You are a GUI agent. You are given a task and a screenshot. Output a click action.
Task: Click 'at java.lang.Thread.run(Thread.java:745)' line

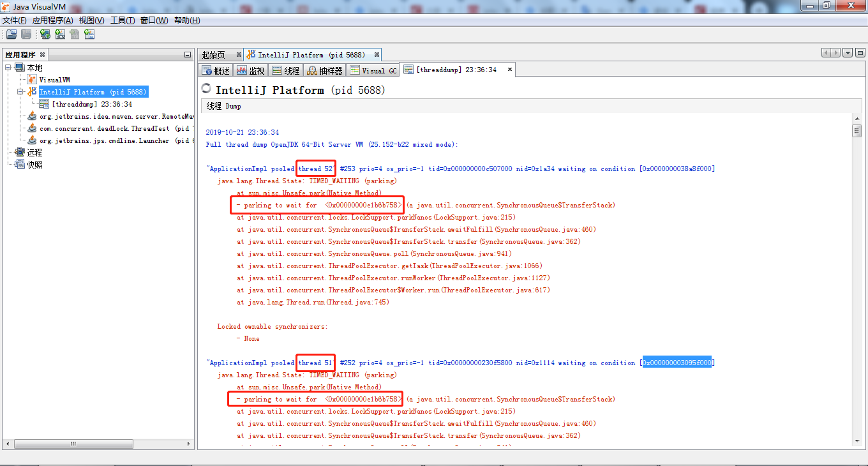coord(313,302)
